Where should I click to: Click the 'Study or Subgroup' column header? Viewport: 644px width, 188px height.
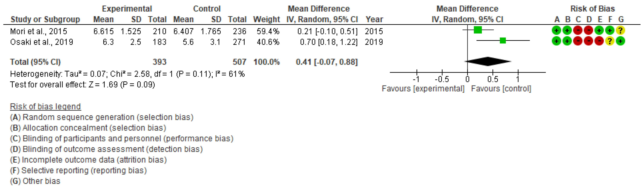pyautogui.click(x=45, y=19)
